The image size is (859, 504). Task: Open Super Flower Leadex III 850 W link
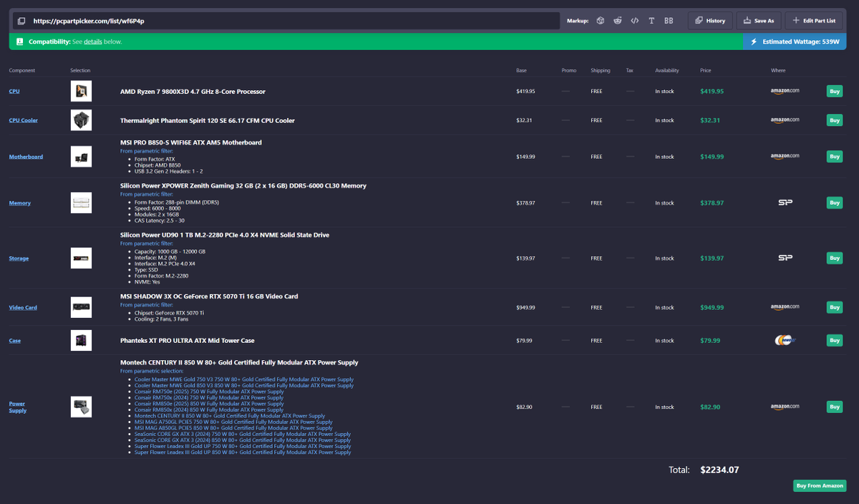243,452
